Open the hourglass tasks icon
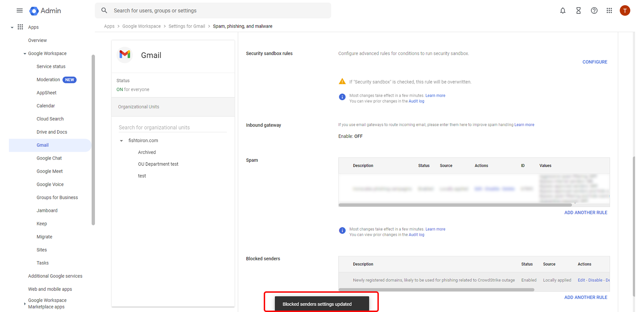Image resolution: width=644 pixels, height=312 pixels. [578, 11]
